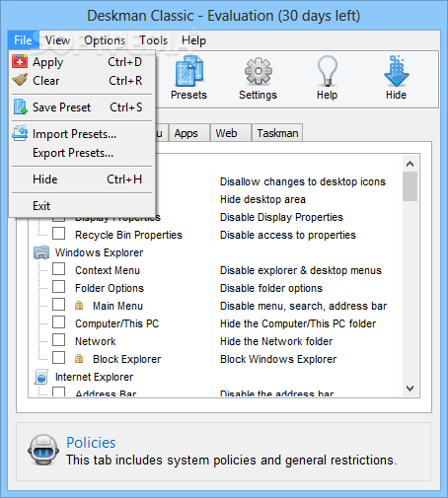Check the Computer/This PC checkbox
Viewport: 448px width, 498px height.
point(59,322)
